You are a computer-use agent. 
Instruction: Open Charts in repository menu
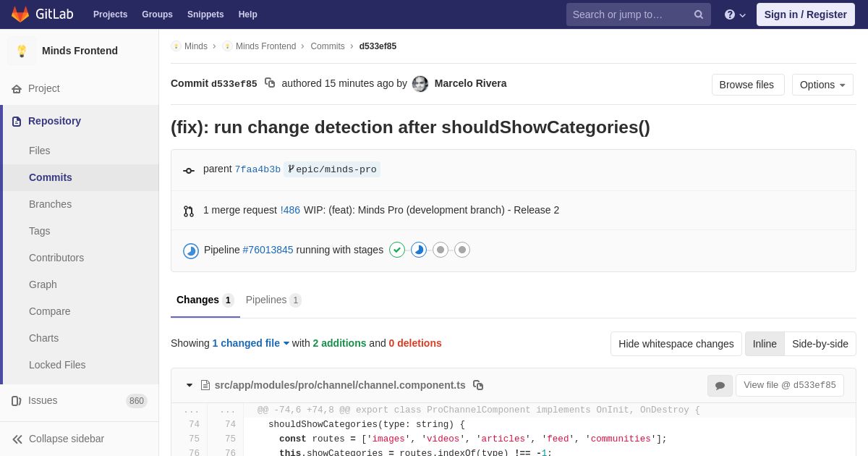click(x=44, y=338)
